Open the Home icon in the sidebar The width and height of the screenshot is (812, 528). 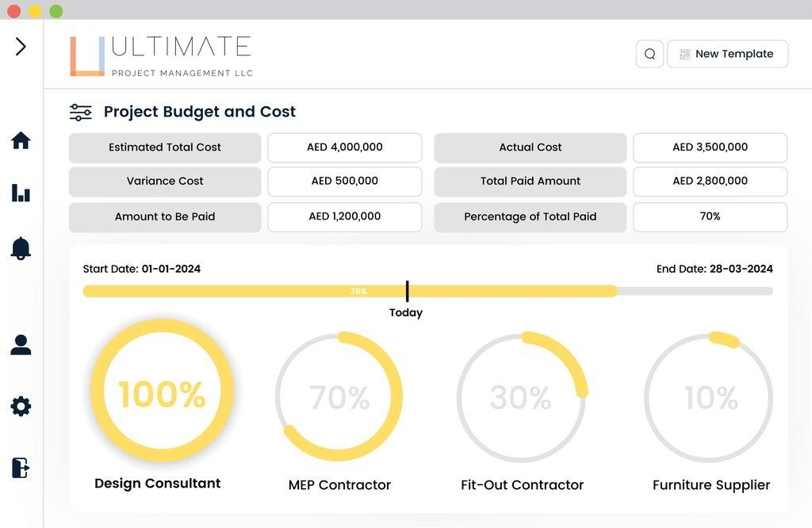[x=21, y=140]
